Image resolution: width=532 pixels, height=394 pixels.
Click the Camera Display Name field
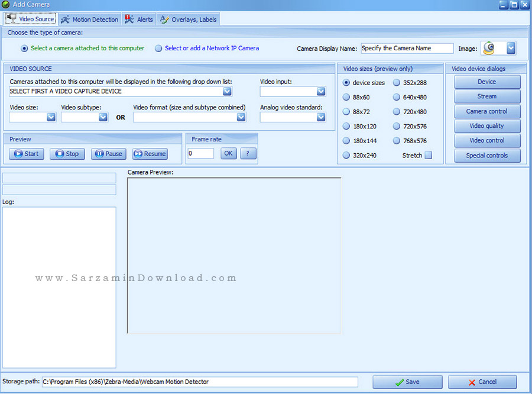coord(407,49)
